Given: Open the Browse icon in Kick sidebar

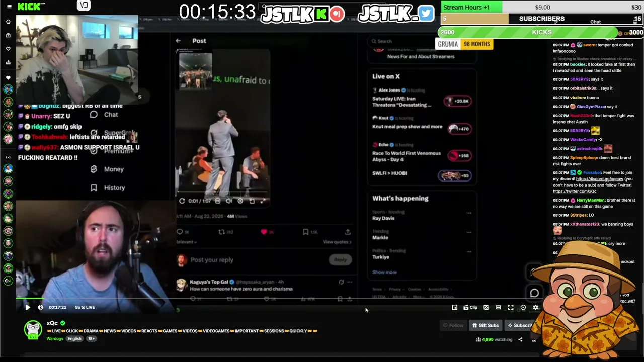Looking at the screenshot, I should tap(8, 35).
